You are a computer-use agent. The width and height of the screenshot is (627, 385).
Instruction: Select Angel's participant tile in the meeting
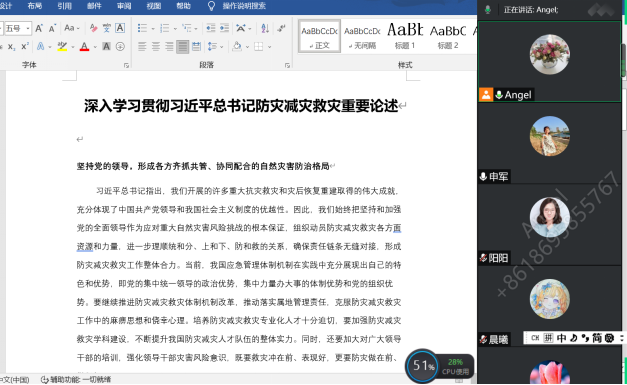click(549, 61)
